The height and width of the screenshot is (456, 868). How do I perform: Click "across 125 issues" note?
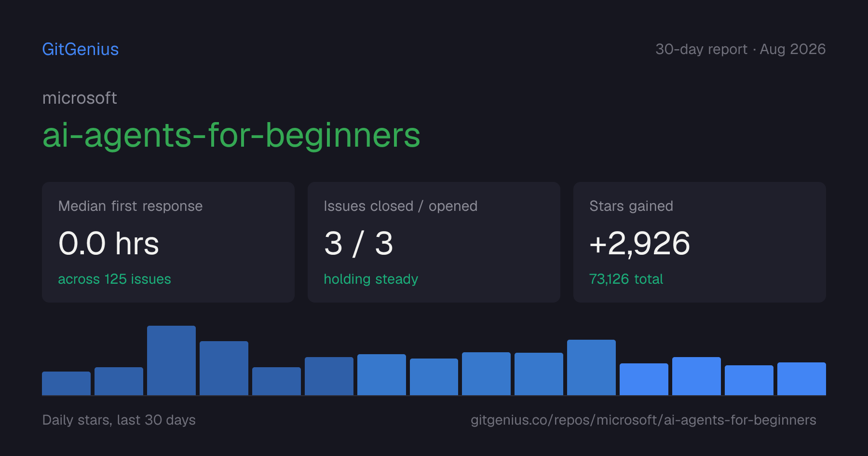point(114,279)
